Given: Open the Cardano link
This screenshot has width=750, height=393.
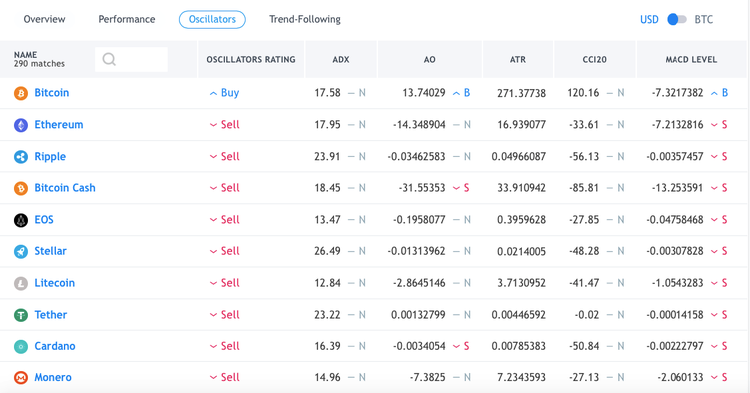Looking at the screenshot, I should (55, 346).
